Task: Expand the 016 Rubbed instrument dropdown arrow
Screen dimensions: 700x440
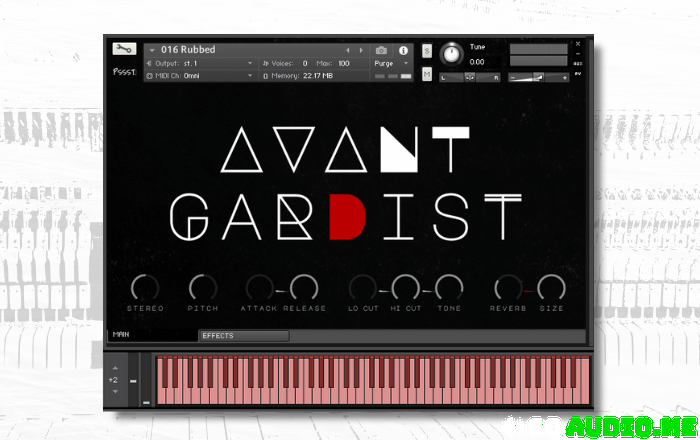Action: (152, 50)
